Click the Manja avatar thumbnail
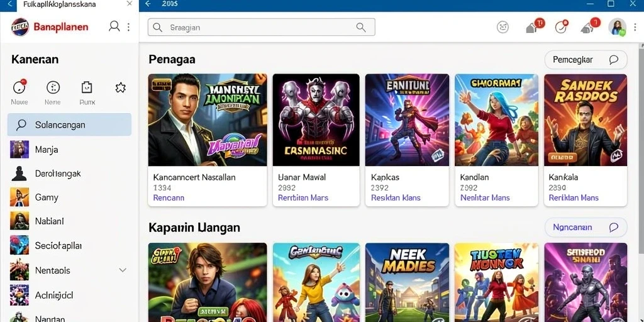Viewport: 644px width, 322px height. point(19,150)
